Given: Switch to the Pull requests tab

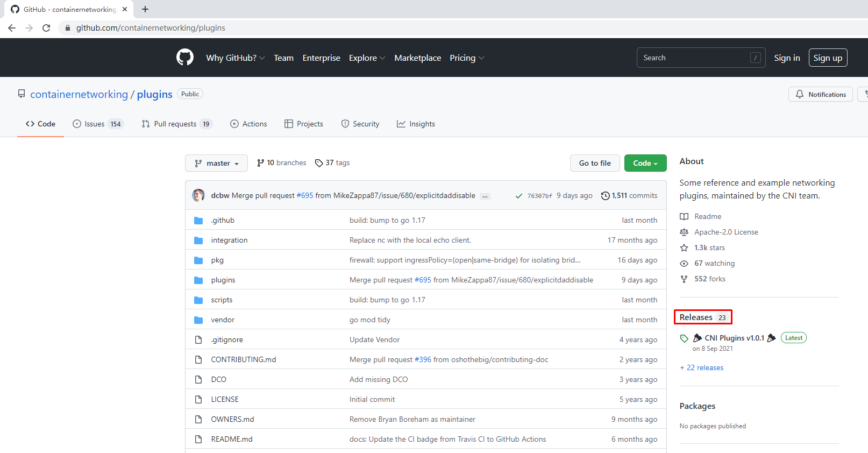Looking at the screenshot, I should (176, 124).
